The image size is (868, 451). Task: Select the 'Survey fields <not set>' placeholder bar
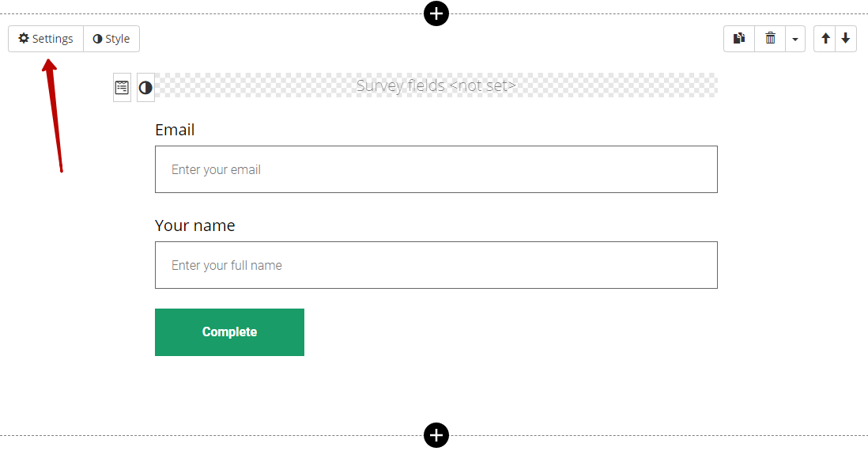point(436,85)
